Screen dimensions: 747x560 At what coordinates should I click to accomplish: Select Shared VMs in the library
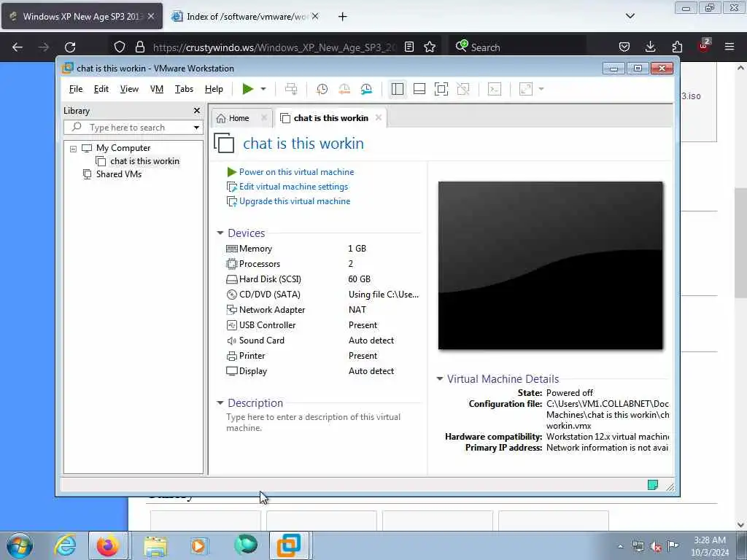coord(119,174)
